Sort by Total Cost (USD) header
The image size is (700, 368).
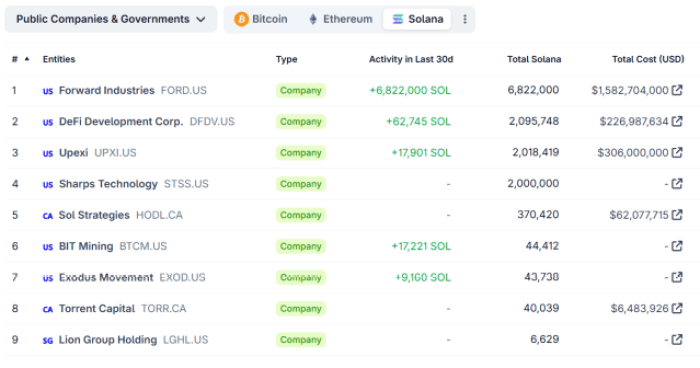(x=648, y=59)
